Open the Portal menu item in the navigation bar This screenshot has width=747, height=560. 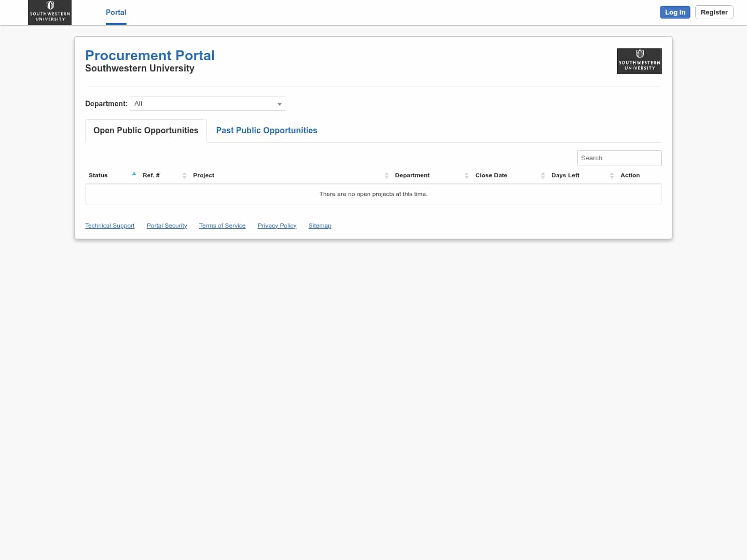point(116,12)
